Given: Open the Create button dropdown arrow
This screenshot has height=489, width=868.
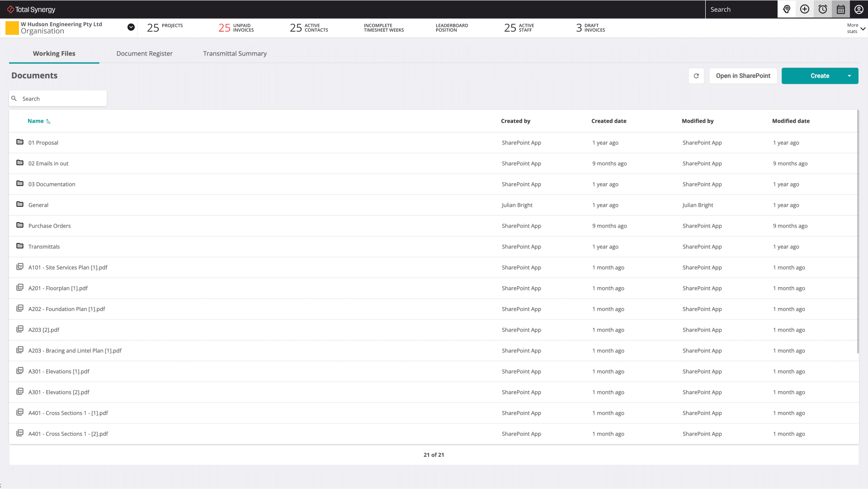Looking at the screenshot, I should click(849, 76).
